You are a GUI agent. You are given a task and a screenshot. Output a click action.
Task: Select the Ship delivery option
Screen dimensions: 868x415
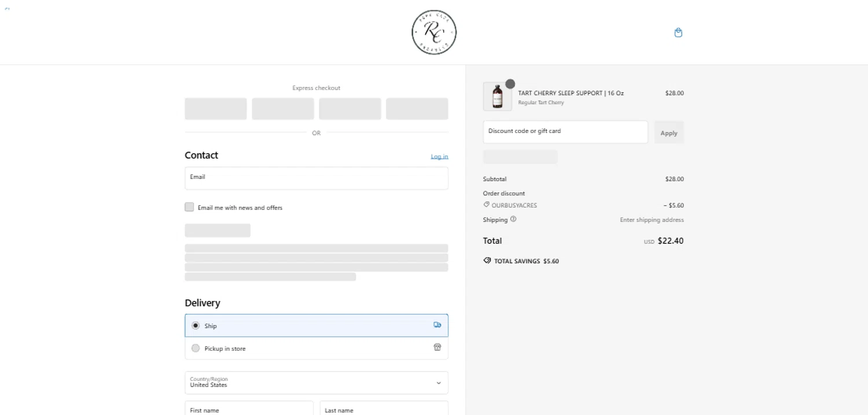coord(196,326)
